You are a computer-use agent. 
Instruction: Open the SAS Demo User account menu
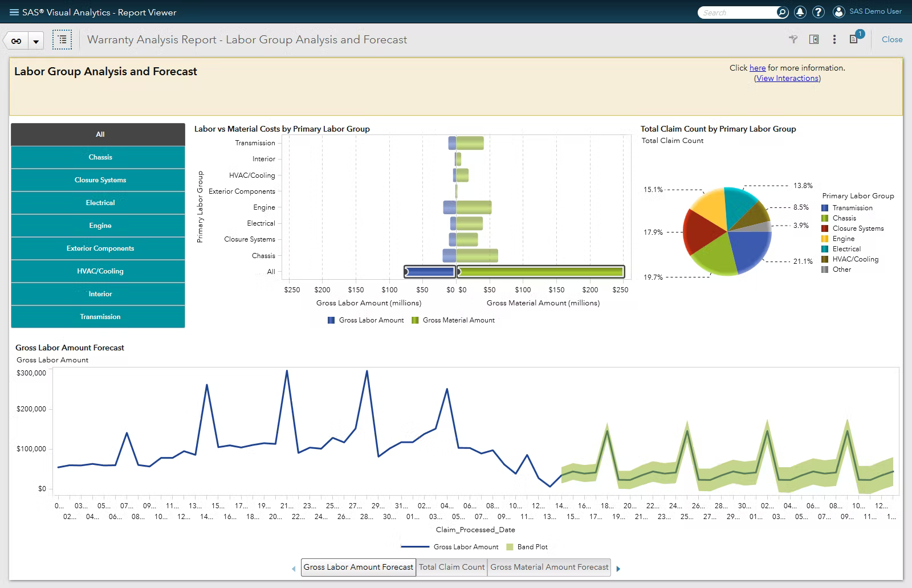867,12
